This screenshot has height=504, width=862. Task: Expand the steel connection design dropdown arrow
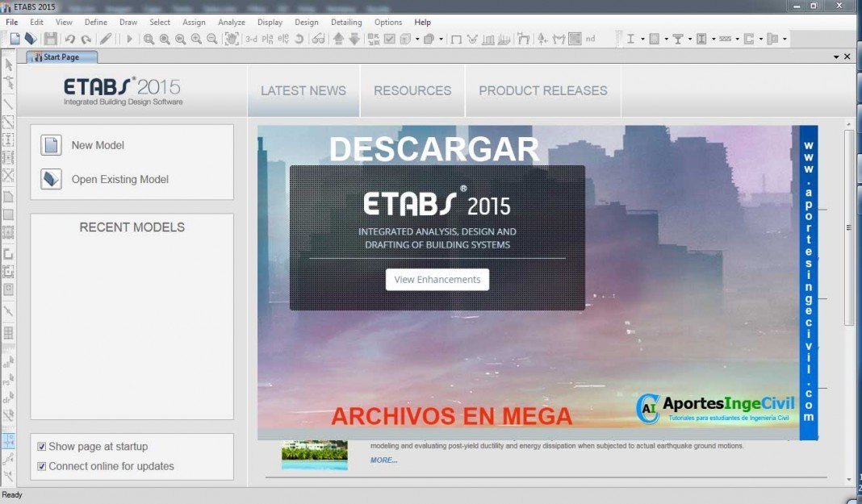(785, 39)
